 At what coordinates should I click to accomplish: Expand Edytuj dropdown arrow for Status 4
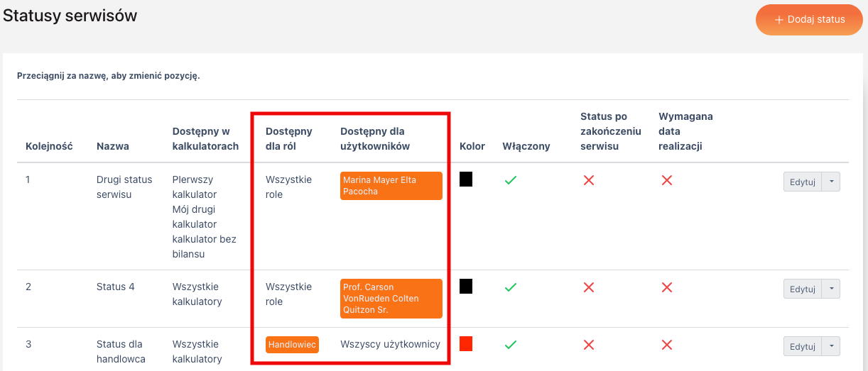coord(831,289)
